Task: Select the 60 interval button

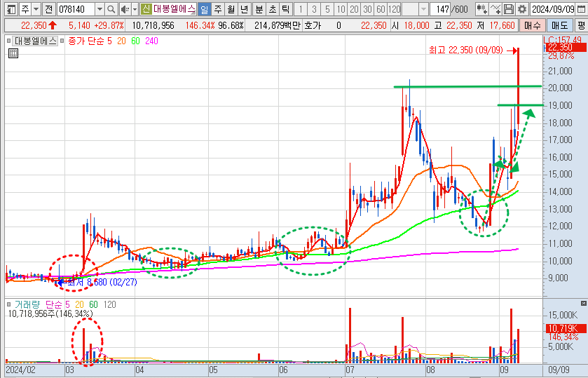Action: pyautogui.click(x=381, y=9)
